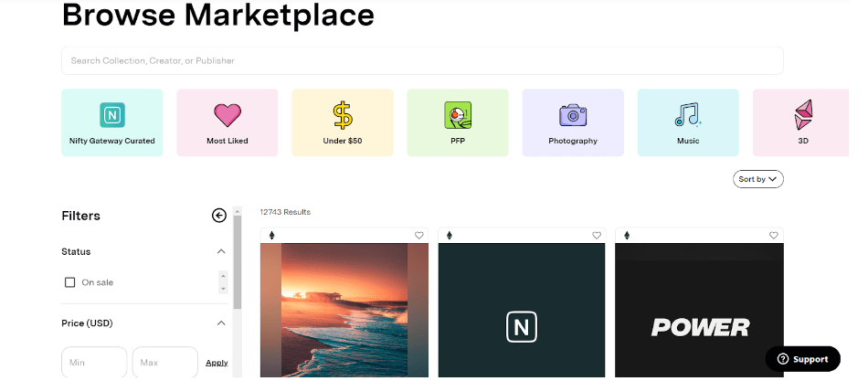Select the 3D category icon
The width and height of the screenshot is (868, 381).
[803, 115]
